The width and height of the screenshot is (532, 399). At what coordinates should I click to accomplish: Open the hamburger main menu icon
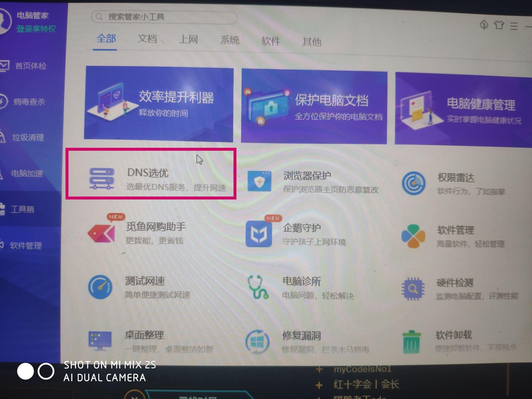pyautogui.click(x=514, y=26)
